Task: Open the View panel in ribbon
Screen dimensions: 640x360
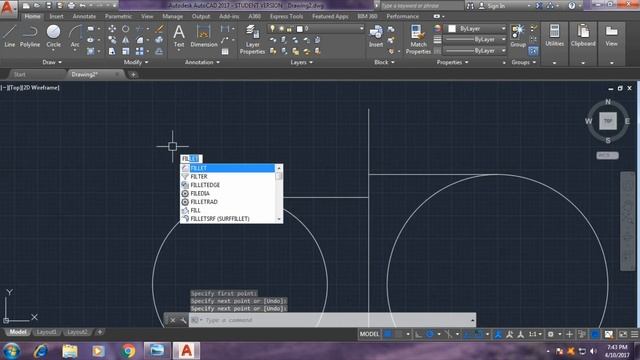Action: [611, 36]
